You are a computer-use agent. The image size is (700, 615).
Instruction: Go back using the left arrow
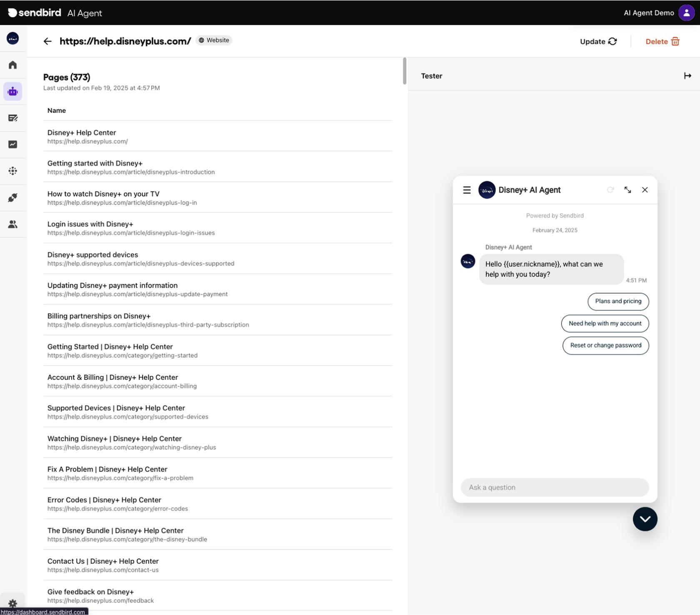pyautogui.click(x=47, y=41)
